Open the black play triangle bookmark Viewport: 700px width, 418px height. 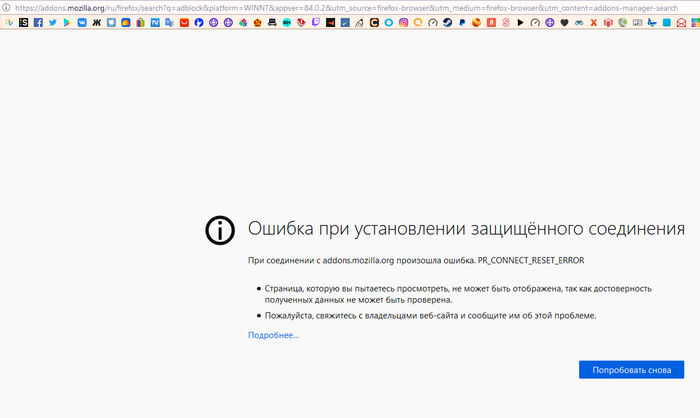coord(520,22)
